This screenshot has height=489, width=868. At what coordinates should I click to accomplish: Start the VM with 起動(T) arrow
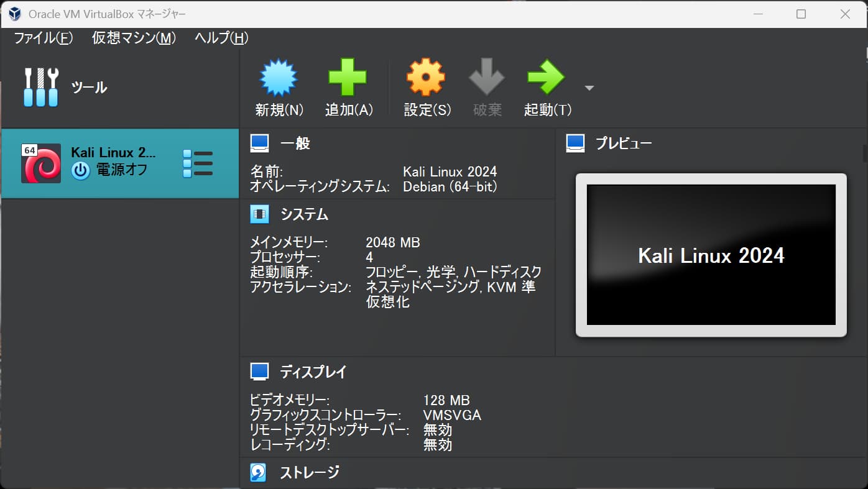546,77
